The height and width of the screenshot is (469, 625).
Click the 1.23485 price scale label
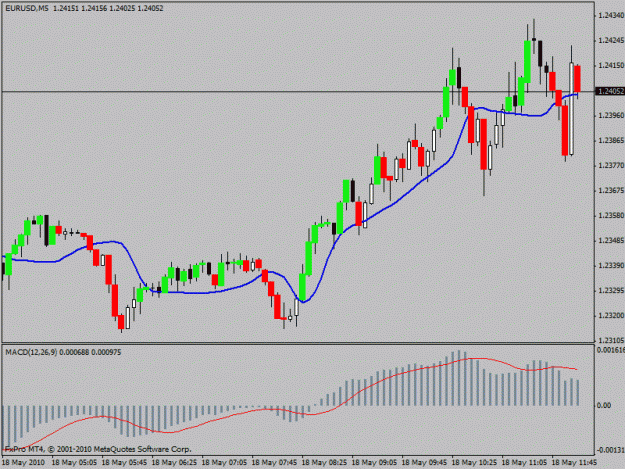(611, 241)
